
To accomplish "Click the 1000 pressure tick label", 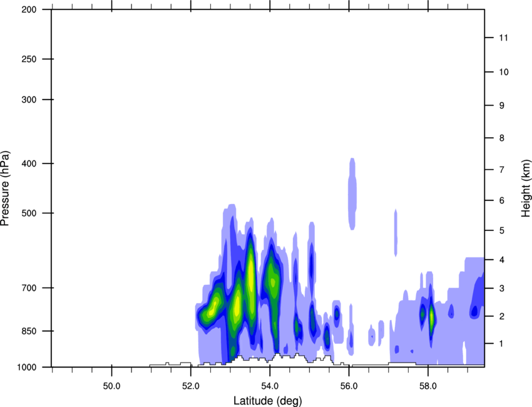I will (27, 367).
